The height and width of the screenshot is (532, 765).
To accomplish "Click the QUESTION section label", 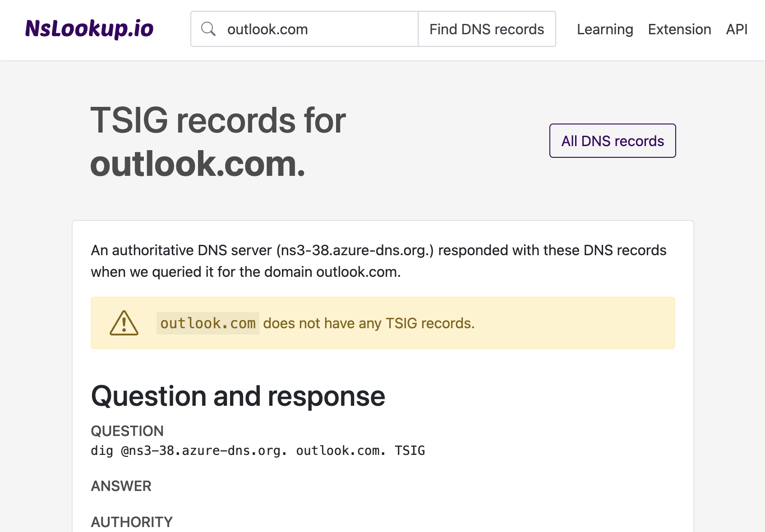I will (127, 431).
